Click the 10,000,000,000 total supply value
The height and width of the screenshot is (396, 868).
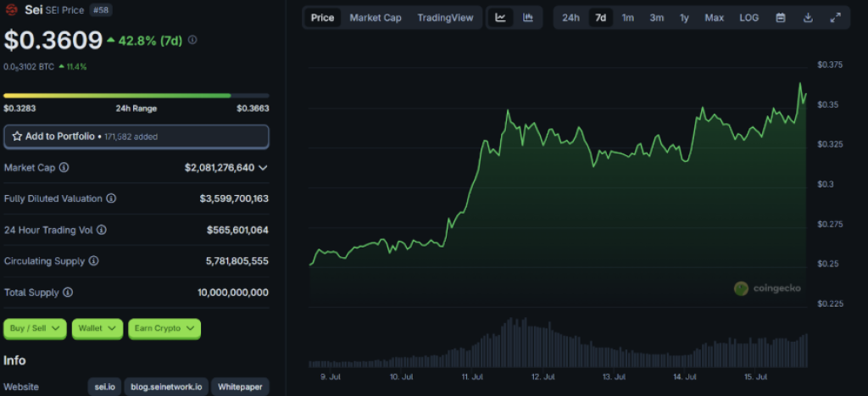(233, 293)
